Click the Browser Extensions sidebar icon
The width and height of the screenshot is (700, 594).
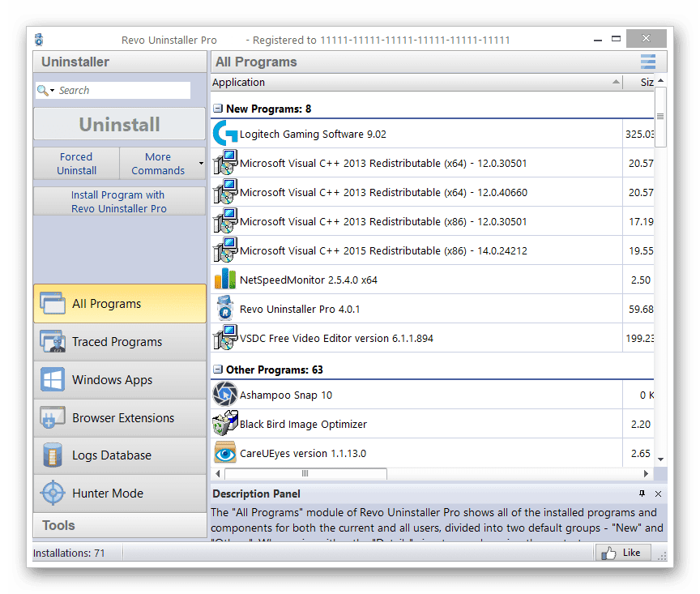[53, 417]
